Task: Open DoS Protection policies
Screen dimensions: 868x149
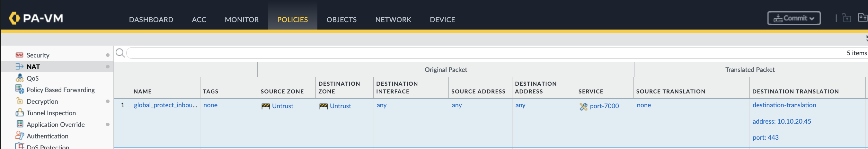Action: click(48, 147)
